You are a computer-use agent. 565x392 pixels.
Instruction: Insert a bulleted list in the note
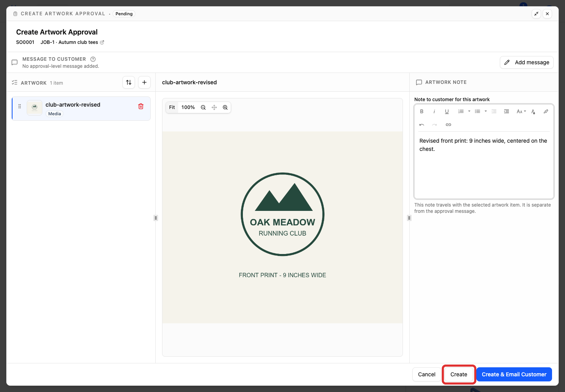(x=478, y=111)
